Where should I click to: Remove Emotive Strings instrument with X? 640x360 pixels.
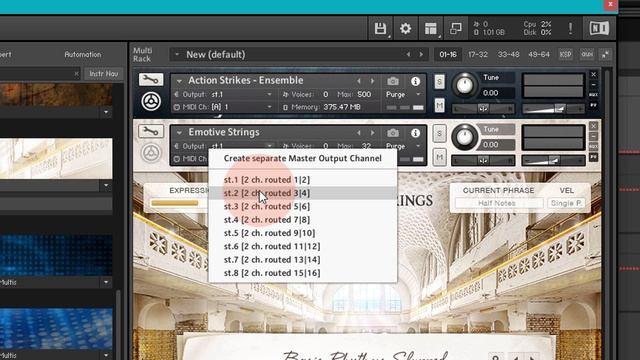tap(593, 126)
